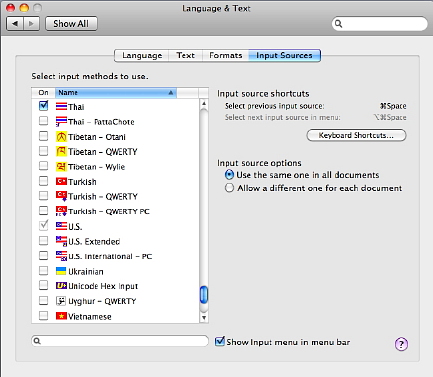Enable the Unicode Hex Input checkbox
This screenshot has height=377, width=433.
click(x=44, y=285)
